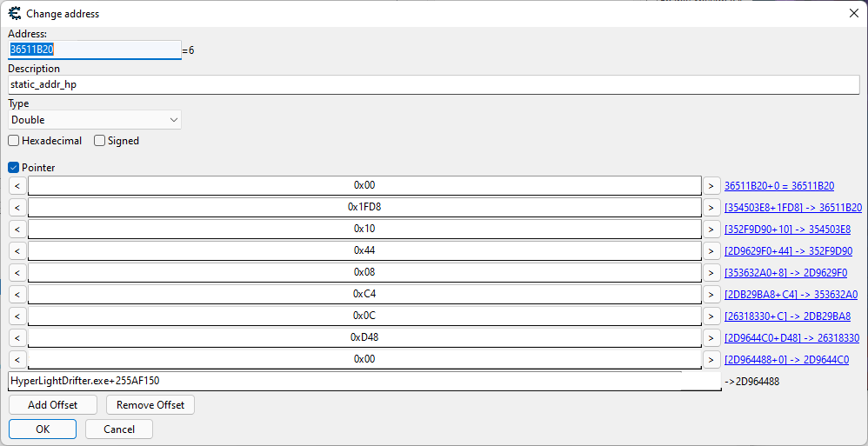Click right arrow beside 0xC4 offset
The height and width of the screenshot is (446, 868).
click(711, 294)
